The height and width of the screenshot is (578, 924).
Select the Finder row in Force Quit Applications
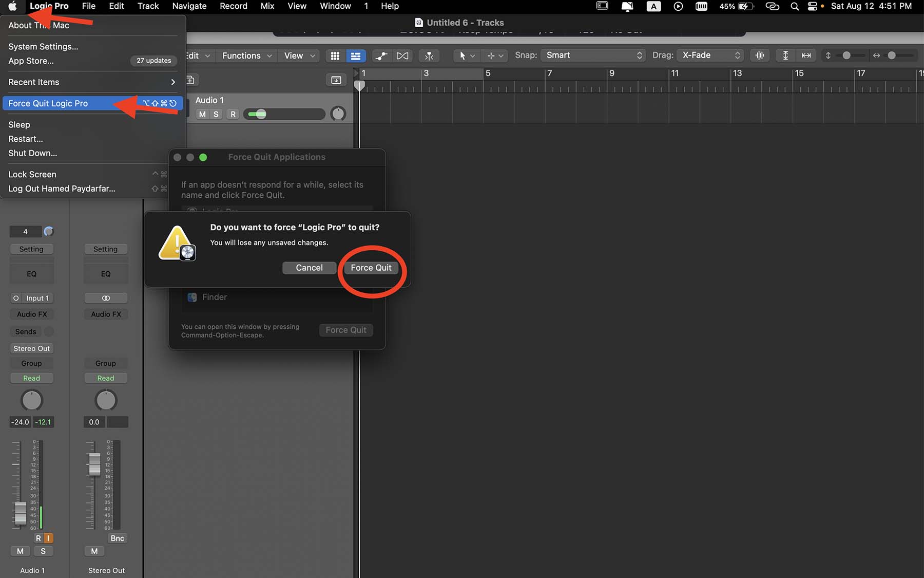[277, 297]
